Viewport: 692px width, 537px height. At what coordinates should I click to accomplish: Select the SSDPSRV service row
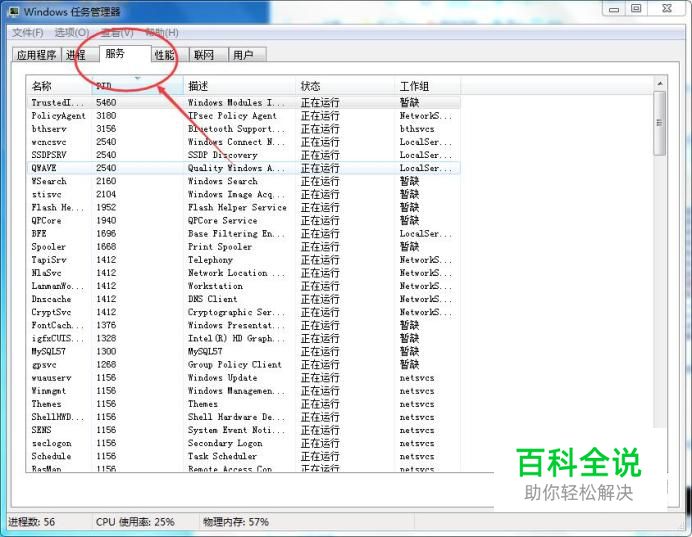pyautogui.click(x=243, y=155)
